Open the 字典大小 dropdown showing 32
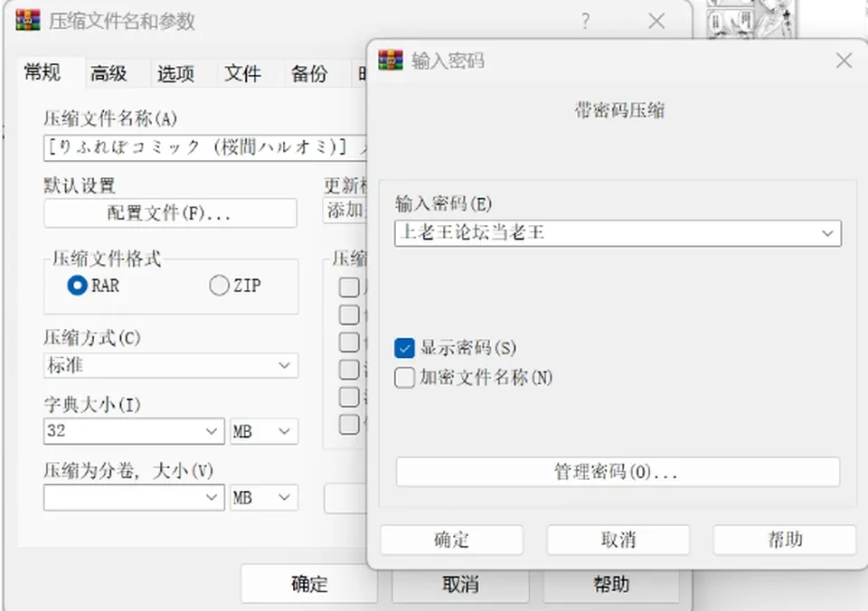The height and width of the screenshot is (611, 868). click(134, 431)
